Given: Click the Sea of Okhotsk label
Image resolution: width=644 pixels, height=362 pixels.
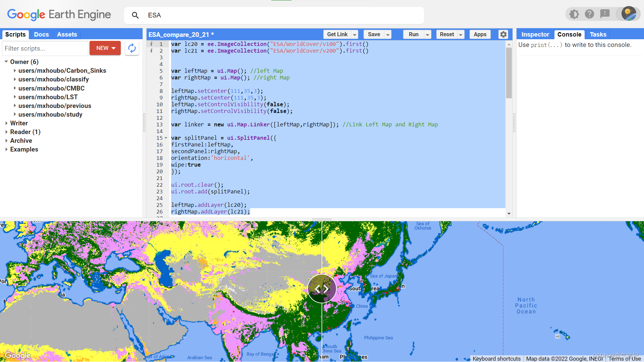Looking at the screenshot, I should pos(423,226).
